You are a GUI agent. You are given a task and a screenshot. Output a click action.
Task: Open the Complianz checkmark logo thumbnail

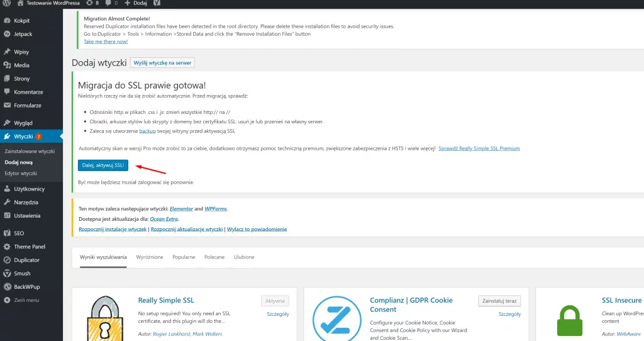click(337, 318)
